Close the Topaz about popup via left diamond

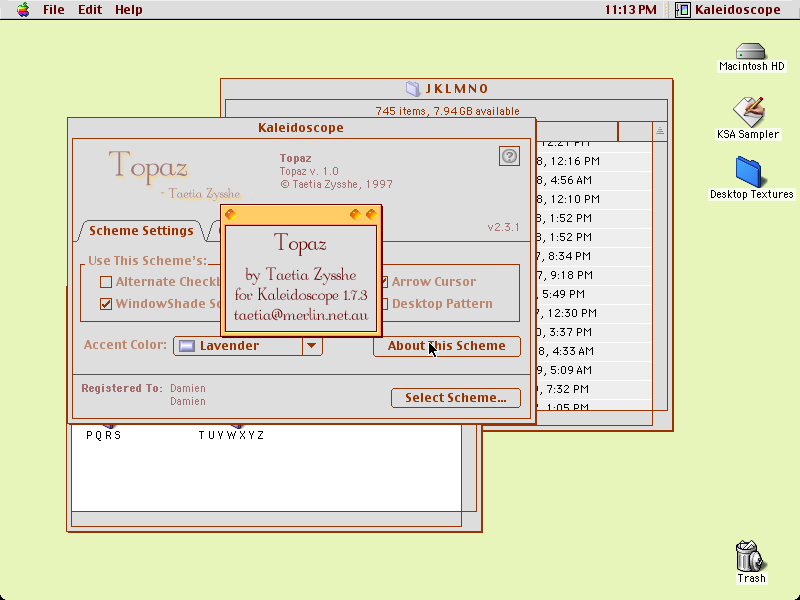[x=231, y=214]
